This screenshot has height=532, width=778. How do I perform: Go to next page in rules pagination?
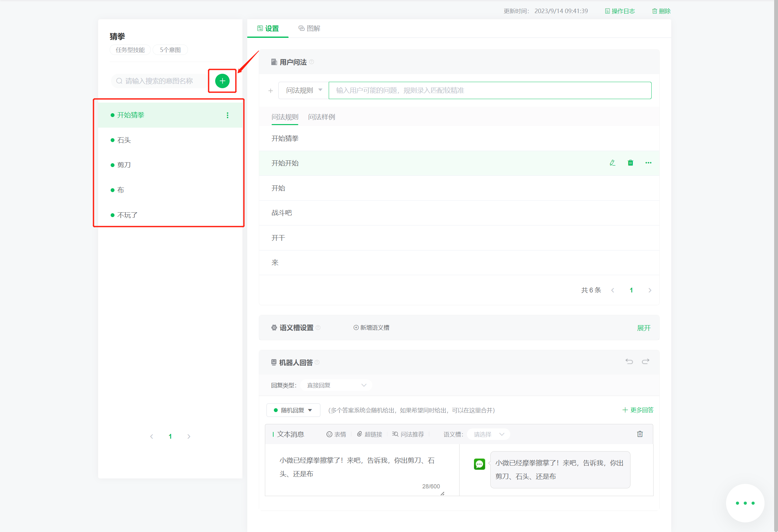point(650,290)
